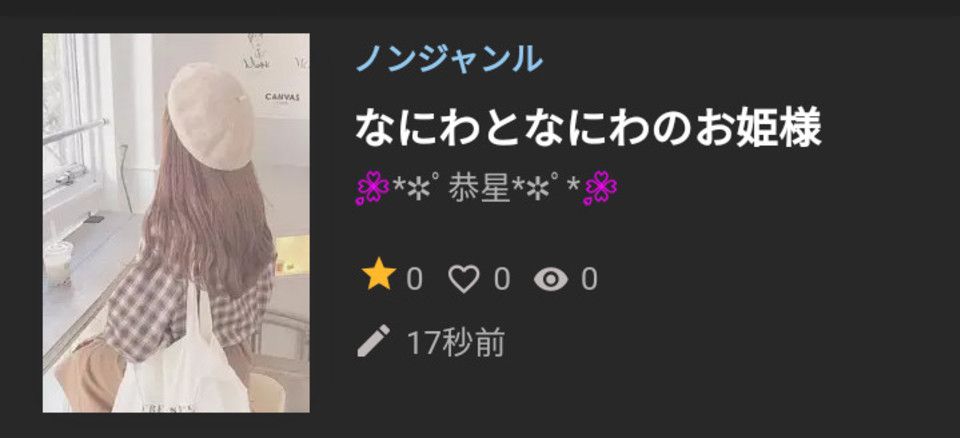960x438 pixels.
Task: Click the CANVAS sign in the cover image
Action: [x=282, y=97]
